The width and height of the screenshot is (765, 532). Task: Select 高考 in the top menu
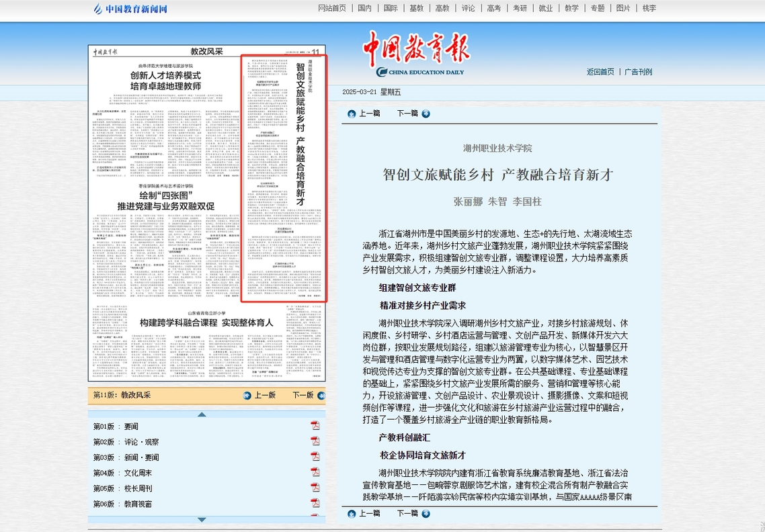[493, 8]
